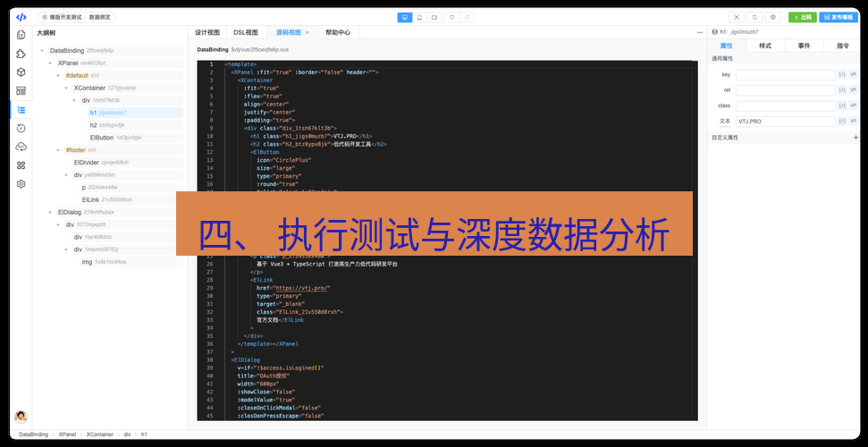
Task: Click the blue 发布模板 button
Action: [839, 17]
